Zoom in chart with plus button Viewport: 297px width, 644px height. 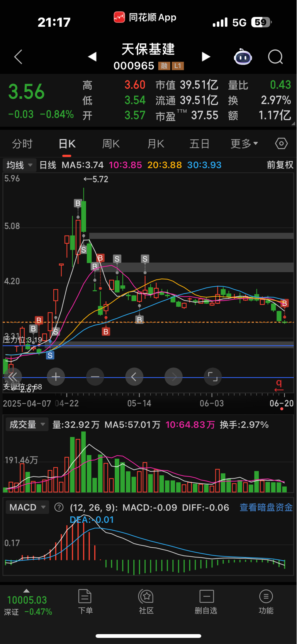click(x=56, y=377)
